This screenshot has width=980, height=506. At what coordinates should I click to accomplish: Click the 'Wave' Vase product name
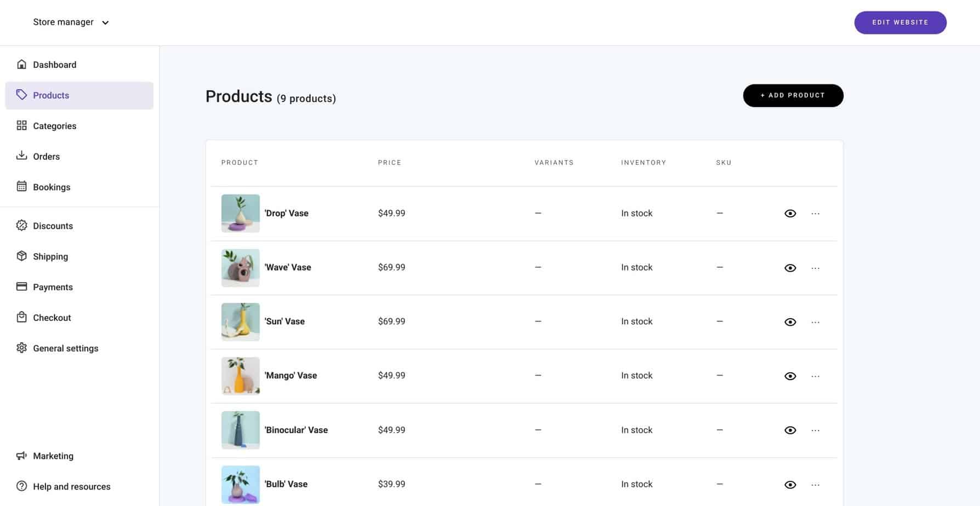(288, 267)
